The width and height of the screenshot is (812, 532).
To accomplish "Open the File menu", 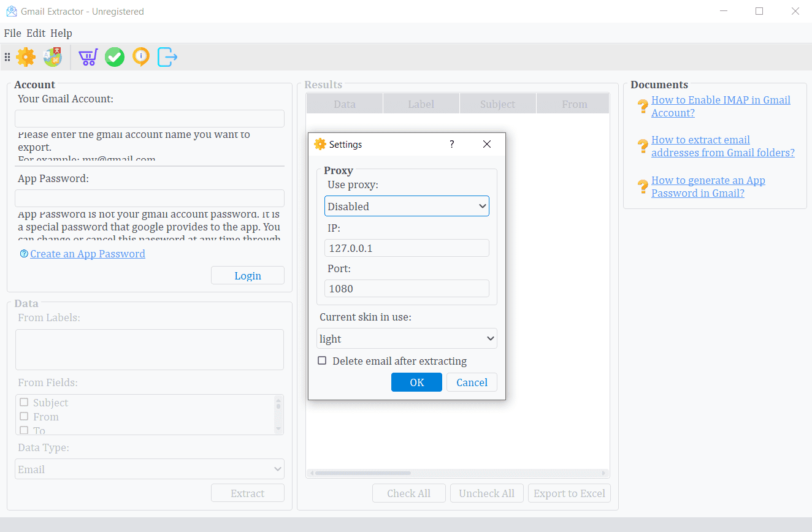I will (x=12, y=33).
